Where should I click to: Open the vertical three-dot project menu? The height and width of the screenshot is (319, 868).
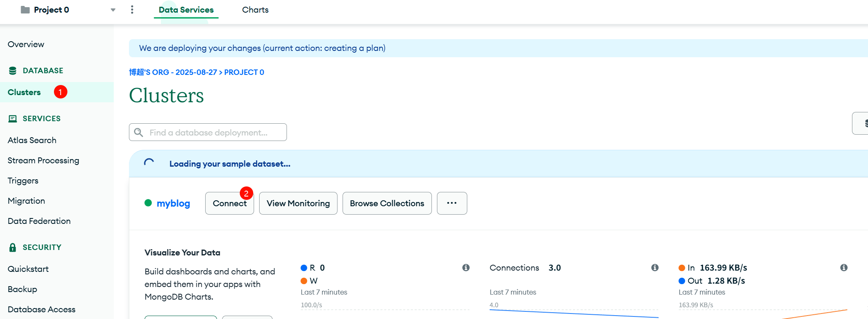click(x=132, y=10)
